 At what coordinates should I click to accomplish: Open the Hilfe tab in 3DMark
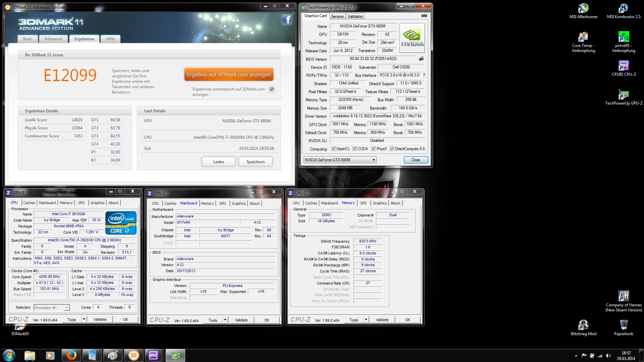110,39
